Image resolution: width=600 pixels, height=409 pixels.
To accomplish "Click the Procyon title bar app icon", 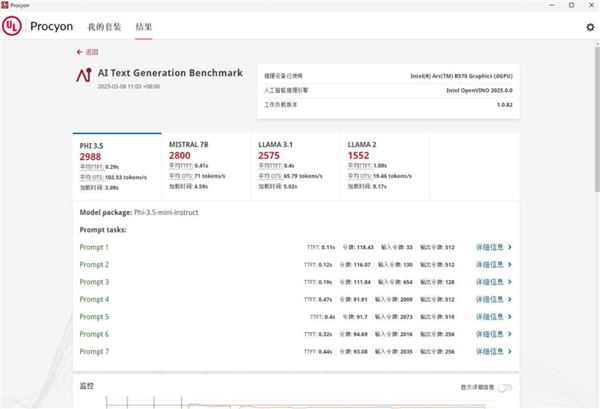I will point(6,5).
